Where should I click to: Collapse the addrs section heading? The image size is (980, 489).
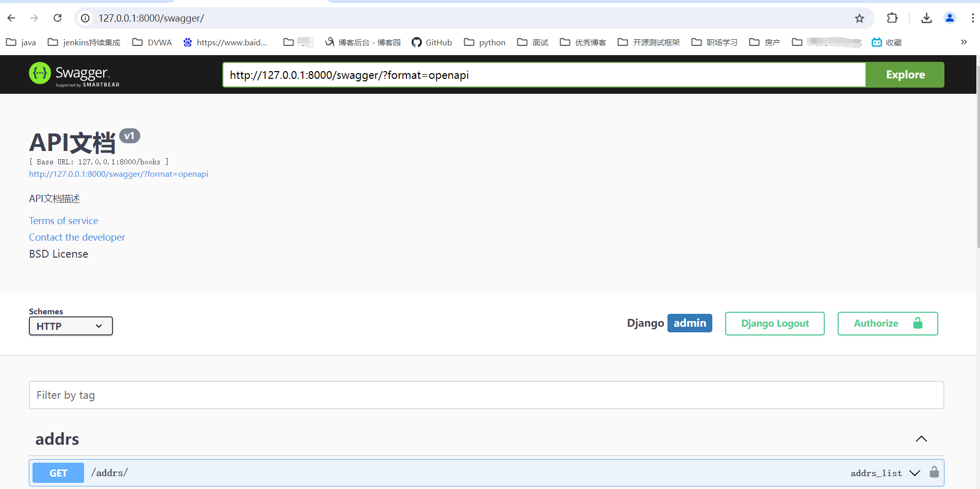(57, 439)
